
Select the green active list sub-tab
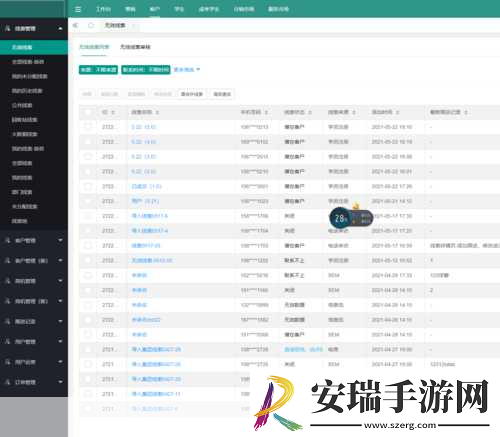click(x=94, y=47)
